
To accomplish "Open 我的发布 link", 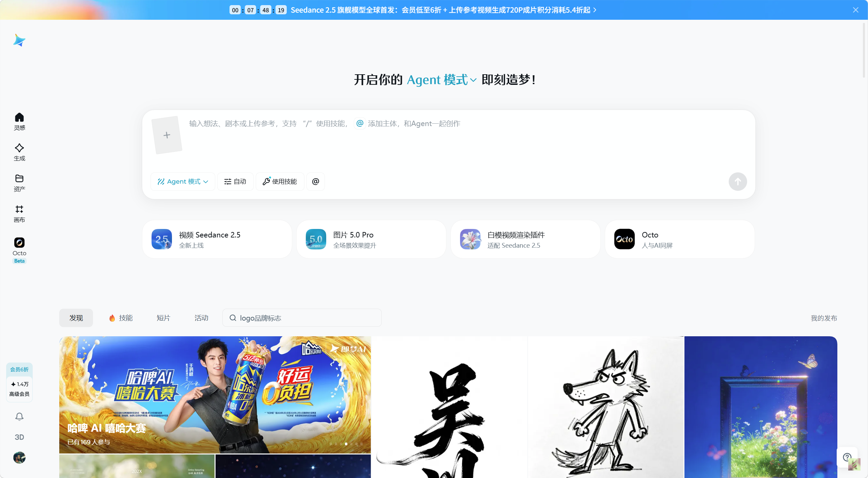I will [824, 318].
